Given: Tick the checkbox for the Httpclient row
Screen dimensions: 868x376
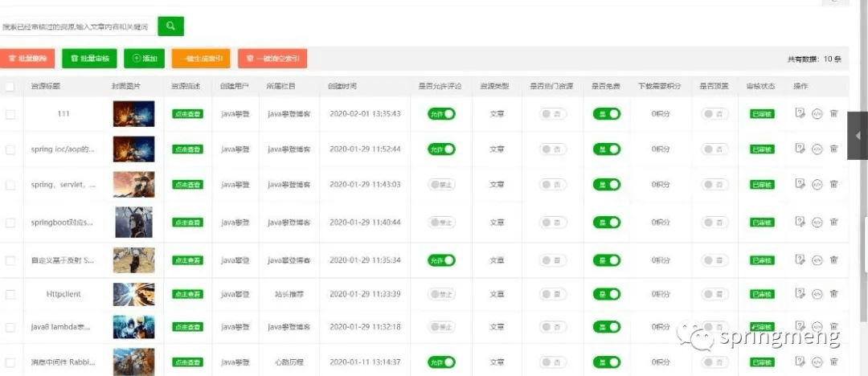Looking at the screenshot, I should (x=10, y=294).
